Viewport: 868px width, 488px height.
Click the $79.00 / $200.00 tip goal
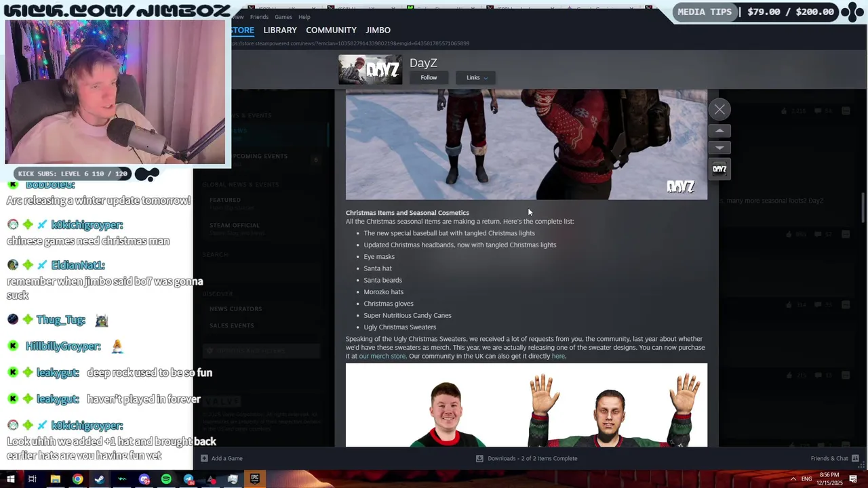click(x=791, y=12)
